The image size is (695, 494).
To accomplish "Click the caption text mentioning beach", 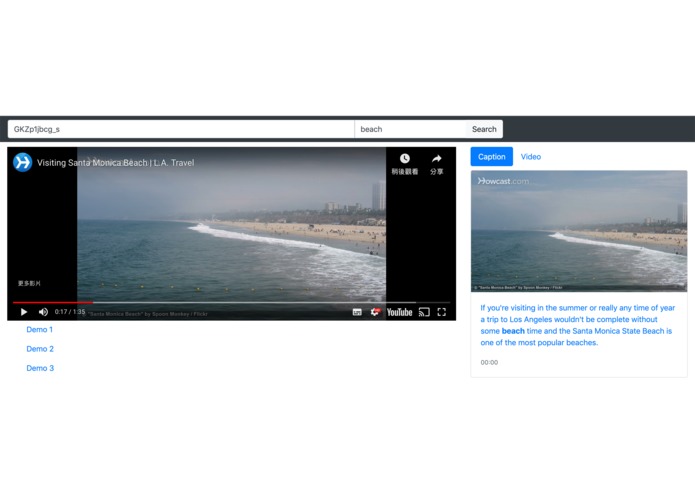I will click(578, 325).
